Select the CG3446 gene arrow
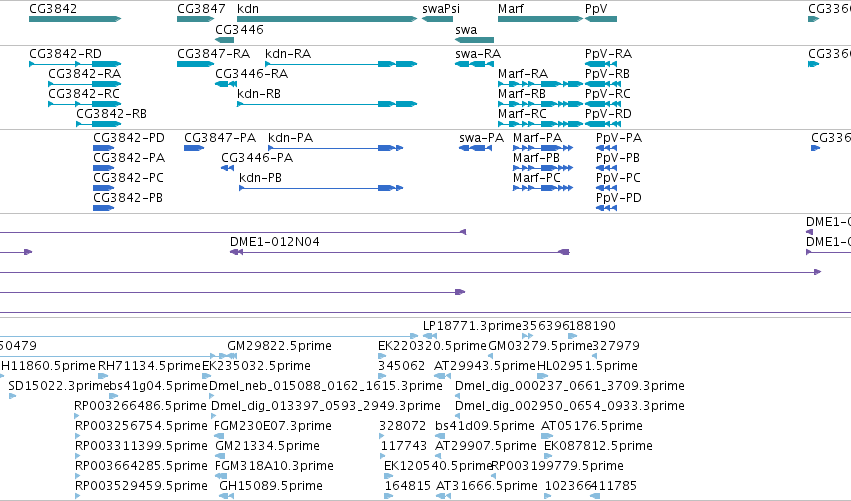 pyautogui.click(x=225, y=40)
